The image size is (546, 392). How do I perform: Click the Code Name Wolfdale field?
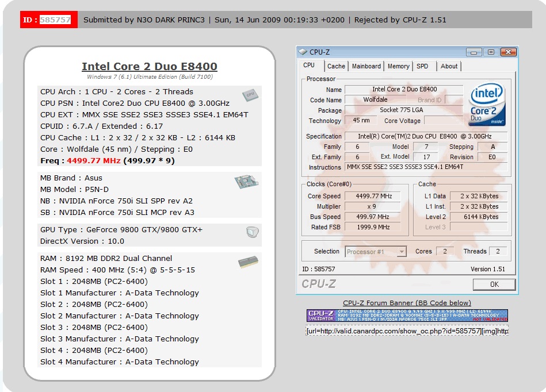375,100
